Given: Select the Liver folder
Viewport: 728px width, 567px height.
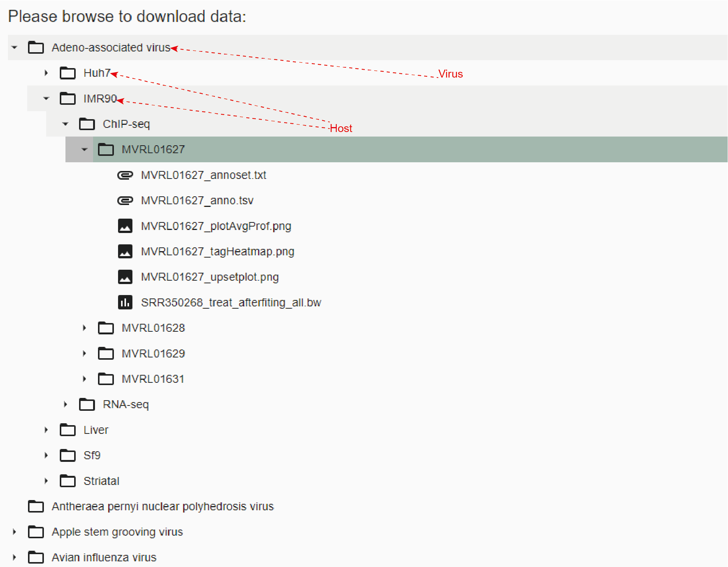Looking at the screenshot, I should pos(96,430).
